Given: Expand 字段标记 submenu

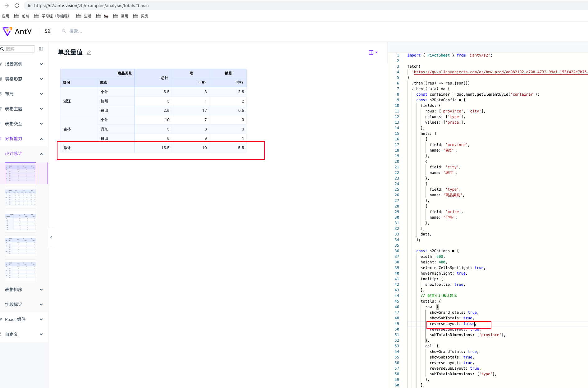Looking at the screenshot, I should click(24, 304).
